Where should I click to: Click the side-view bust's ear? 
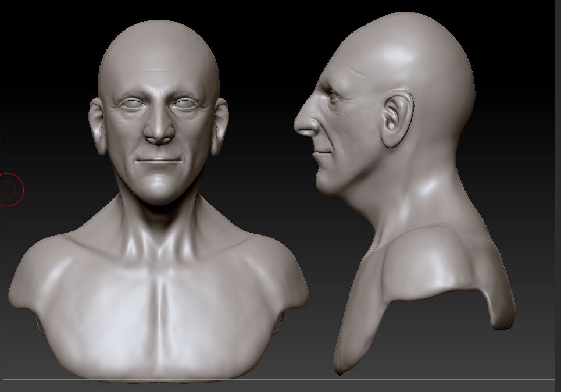coord(397,119)
